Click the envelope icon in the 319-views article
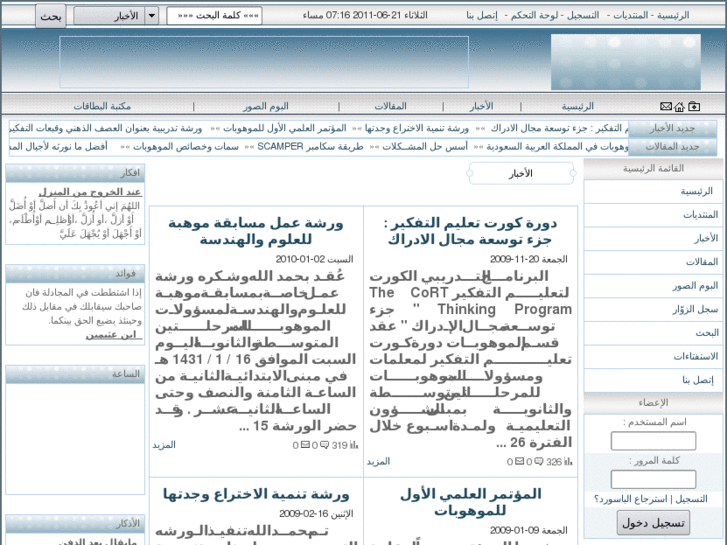Image resolution: width=727 pixels, height=545 pixels. pyautogui.click(x=305, y=445)
